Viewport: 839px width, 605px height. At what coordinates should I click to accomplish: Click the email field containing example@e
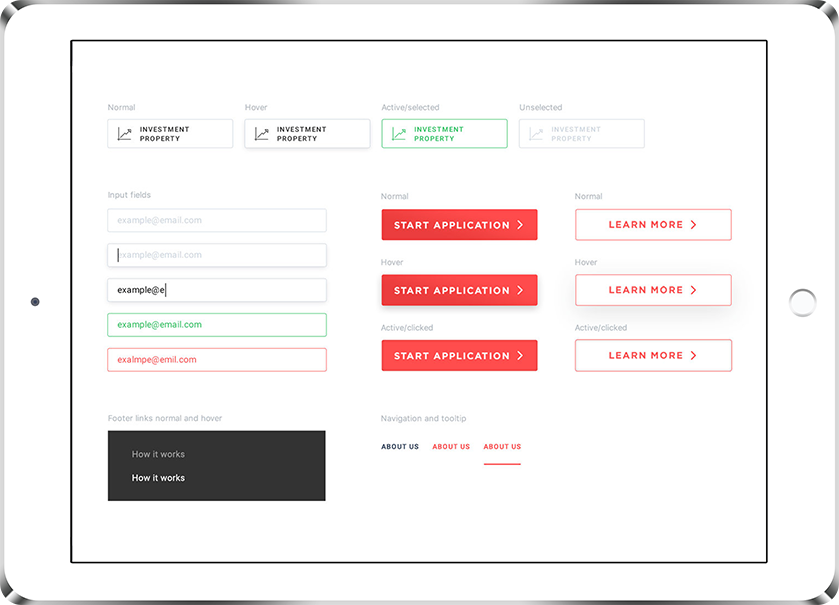(217, 290)
